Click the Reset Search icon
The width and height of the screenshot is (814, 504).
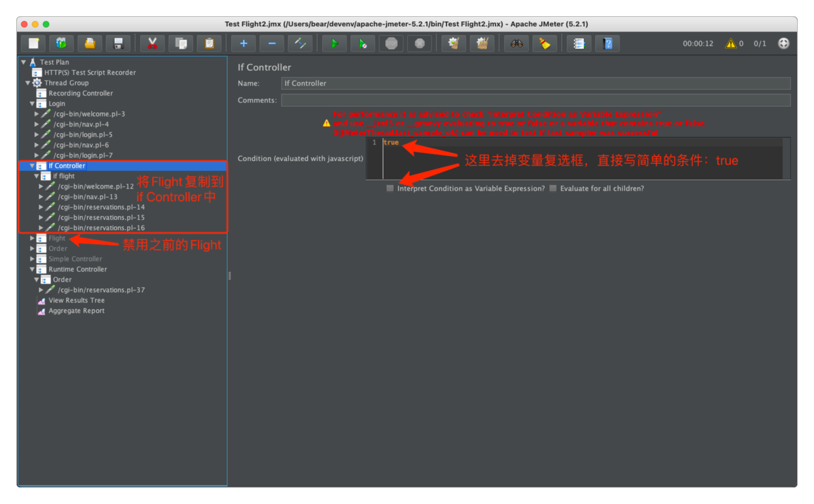point(545,44)
